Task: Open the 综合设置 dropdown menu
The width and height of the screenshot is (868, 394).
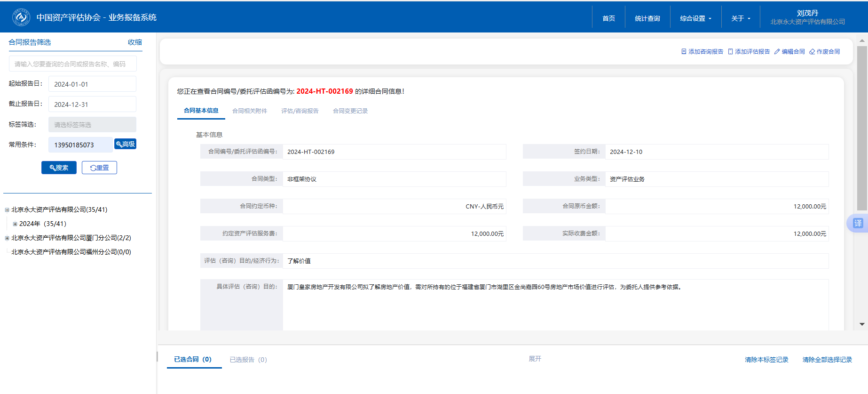Action: pyautogui.click(x=695, y=18)
